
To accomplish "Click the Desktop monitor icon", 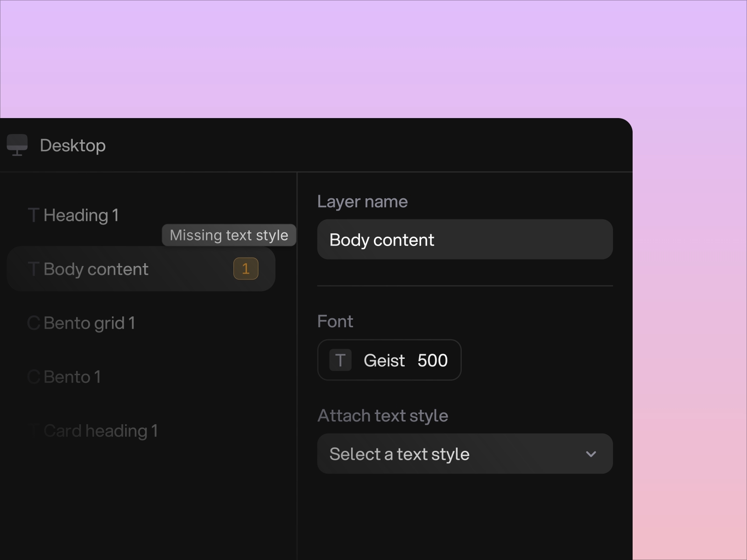I will (x=17, y=145).
